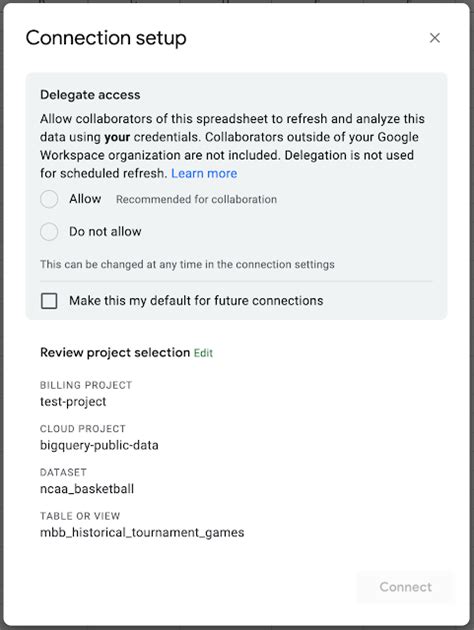Click Edit next to Review project selection
The height and width of the screenshot is (630, 474).
(203, 353)
